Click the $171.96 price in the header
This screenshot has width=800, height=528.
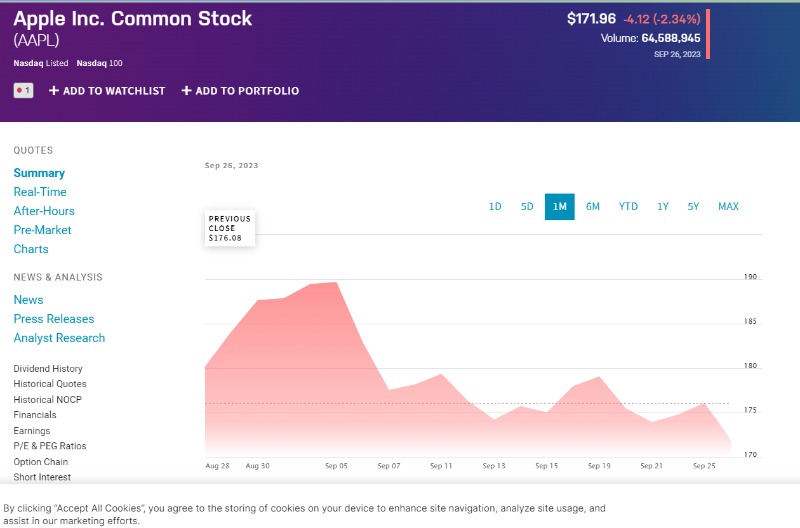591,19
